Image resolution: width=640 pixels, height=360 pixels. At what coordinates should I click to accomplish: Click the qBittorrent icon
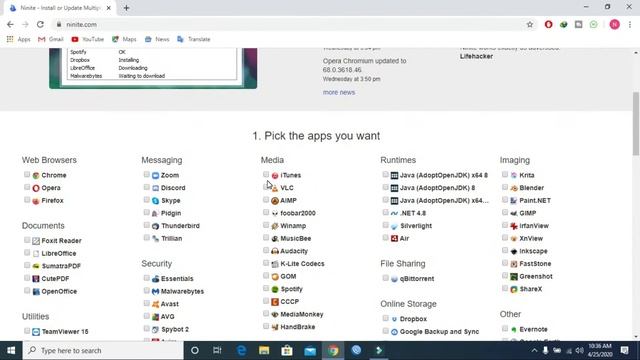(394, 279)
